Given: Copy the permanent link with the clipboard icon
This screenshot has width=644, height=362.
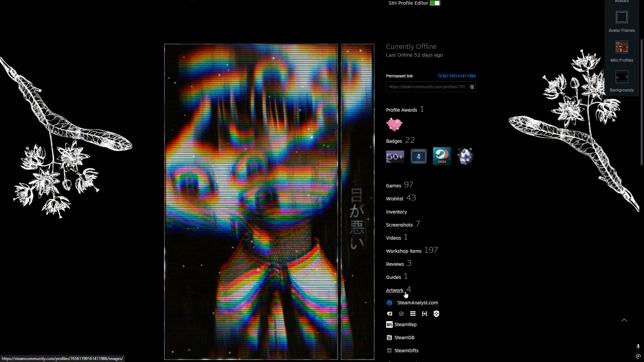Looking at the screenshot, I should point(472,87).
